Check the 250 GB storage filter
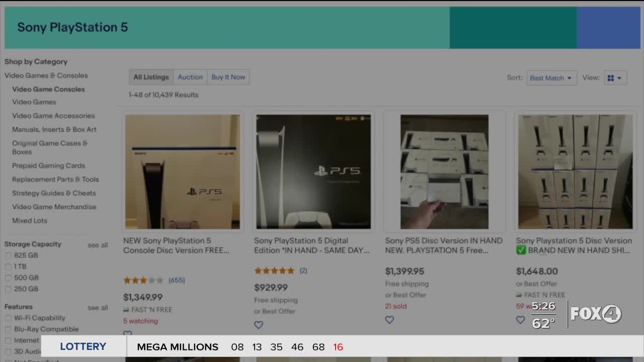The height and width of the screenshot is (362, 644). (x=8, y=289)
